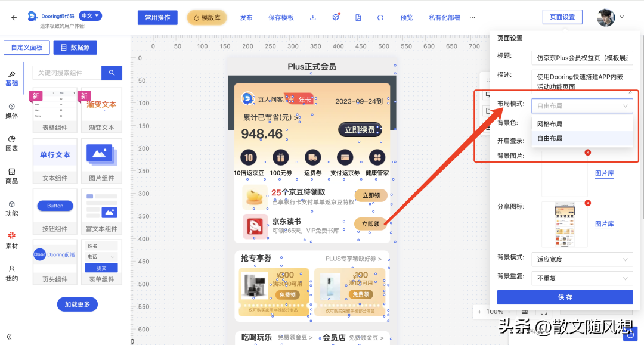644x345 pixels.
Task: Click the 3D cube icon with red dot
Action: point(336,17)
